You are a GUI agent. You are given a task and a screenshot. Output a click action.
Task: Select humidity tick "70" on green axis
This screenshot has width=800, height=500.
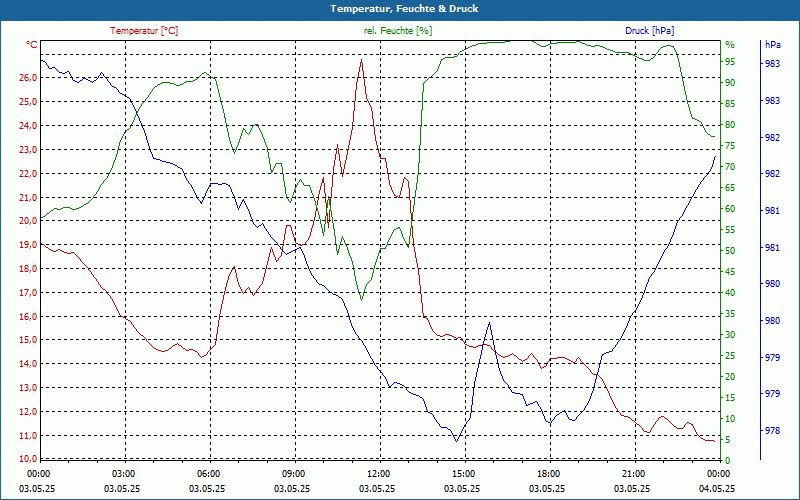pyautogui.click(x=730, y=167)
